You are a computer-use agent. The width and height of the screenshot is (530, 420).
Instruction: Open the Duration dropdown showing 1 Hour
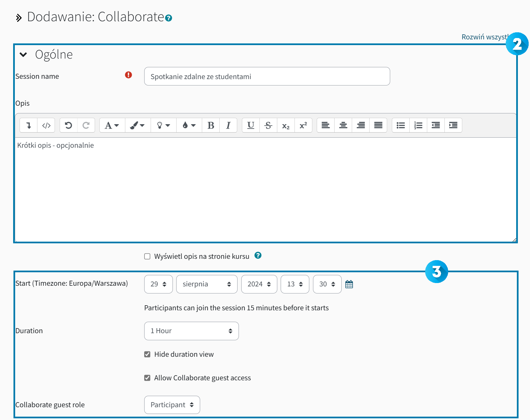(191, 331)
